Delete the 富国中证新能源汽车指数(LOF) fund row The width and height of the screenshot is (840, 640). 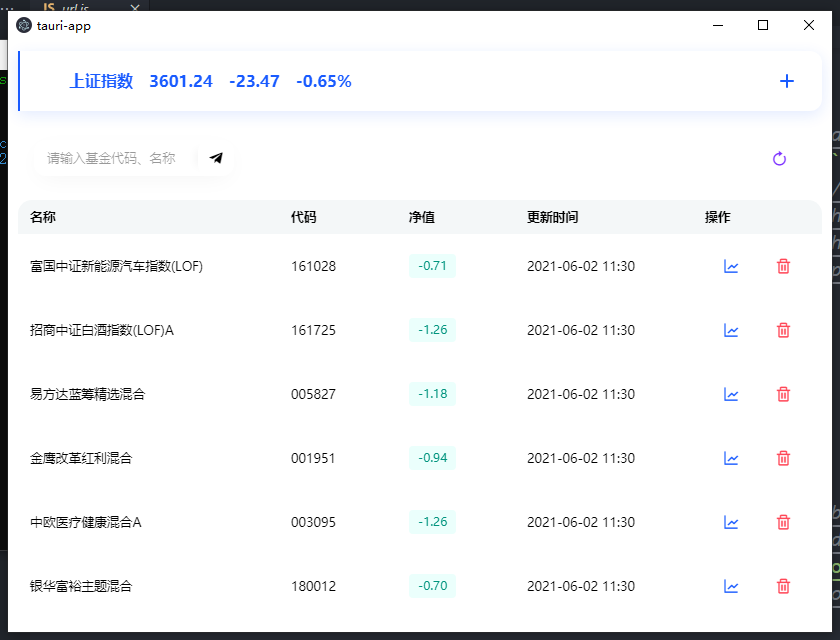tap(783, 266)
